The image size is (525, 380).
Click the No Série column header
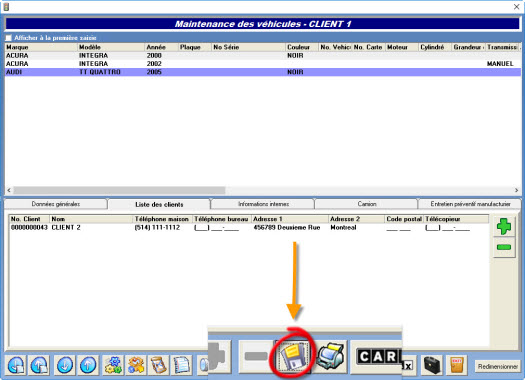pyautogui.click(x=248, y=47)
